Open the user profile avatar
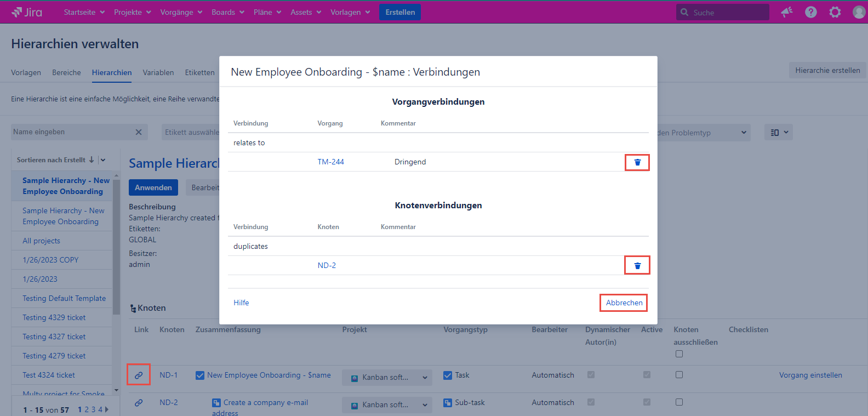Viewport: 868px width, 416px height. click(859, 12)
